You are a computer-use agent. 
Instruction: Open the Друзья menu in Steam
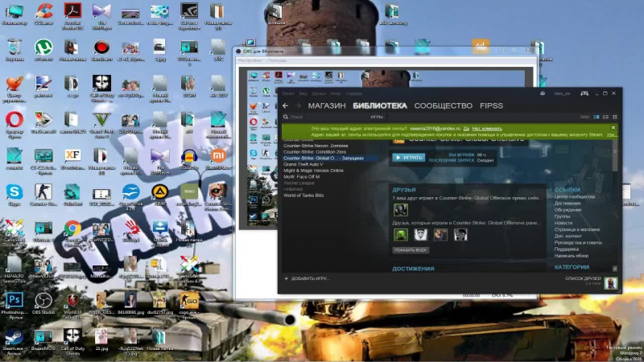(318, 93)
